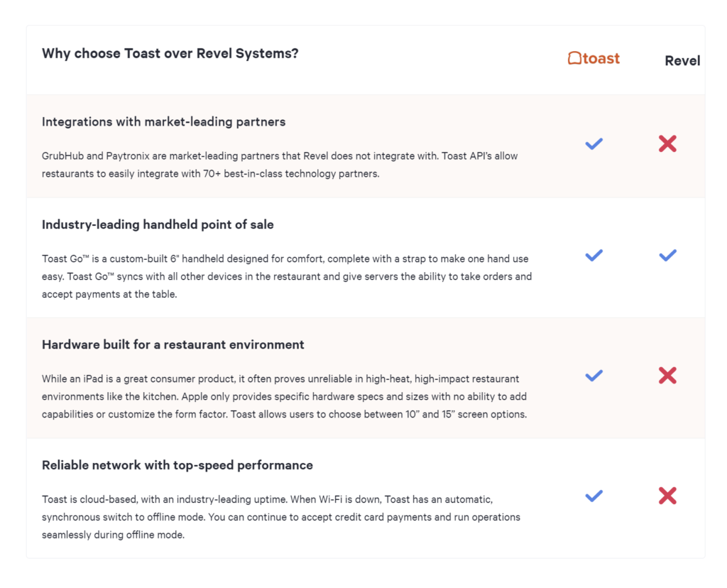Click 'Industry-leading handheld point of sale' heading
Screen dimensions: 727x588
tap(158, 224)
